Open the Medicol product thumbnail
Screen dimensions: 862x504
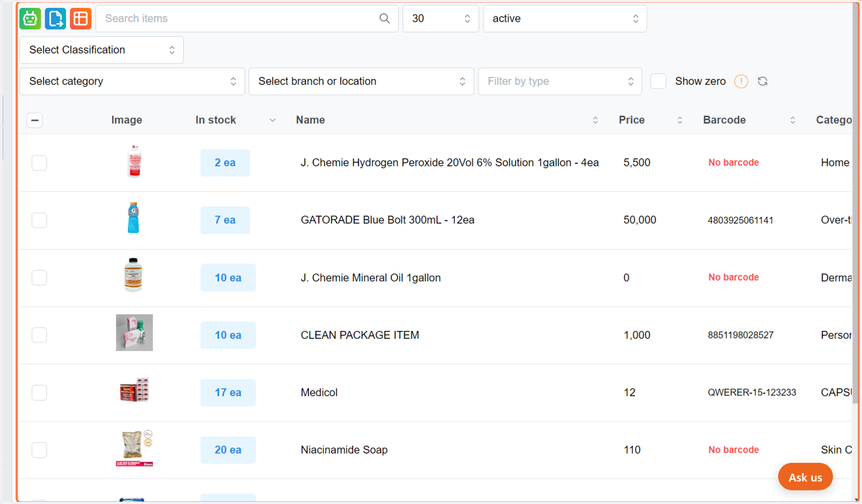(134, 391)
